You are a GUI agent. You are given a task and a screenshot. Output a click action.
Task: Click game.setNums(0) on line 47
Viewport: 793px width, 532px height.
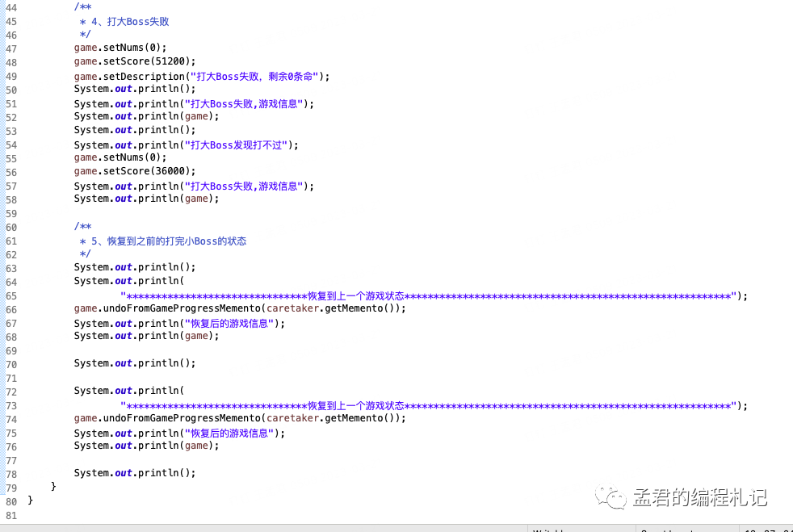pos(120,48)
